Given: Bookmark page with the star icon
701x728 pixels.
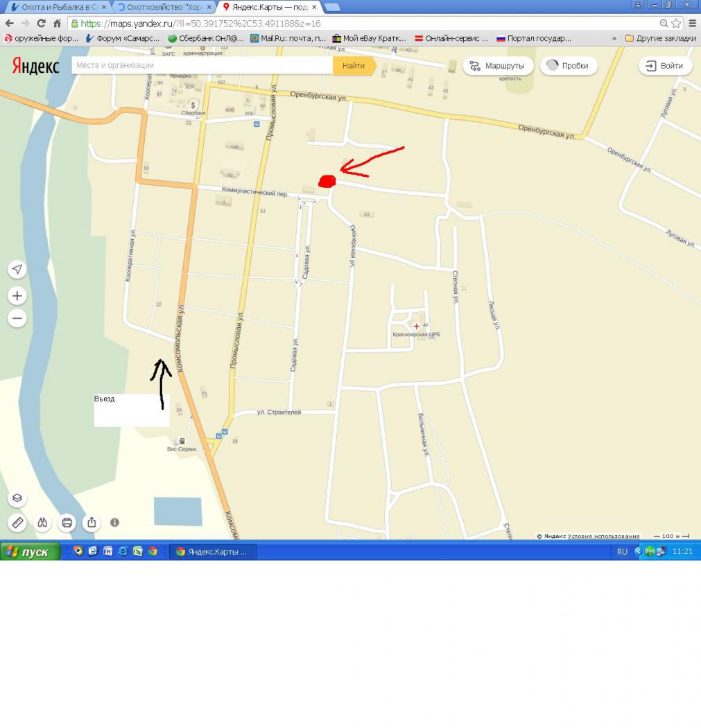Looking at the screenshot, I should (676, 23).
